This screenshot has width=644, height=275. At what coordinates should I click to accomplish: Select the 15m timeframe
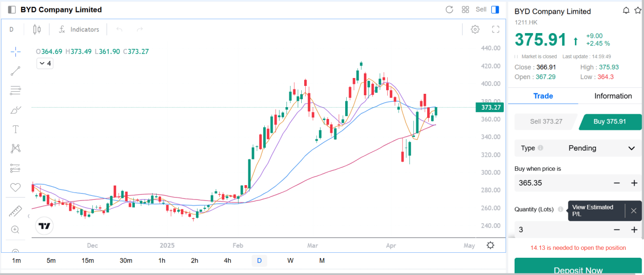pos(88,261)
